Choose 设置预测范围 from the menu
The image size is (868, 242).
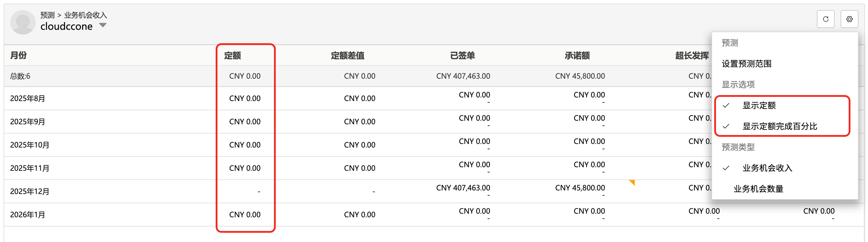pyautogui.click(x=746, y=64)
